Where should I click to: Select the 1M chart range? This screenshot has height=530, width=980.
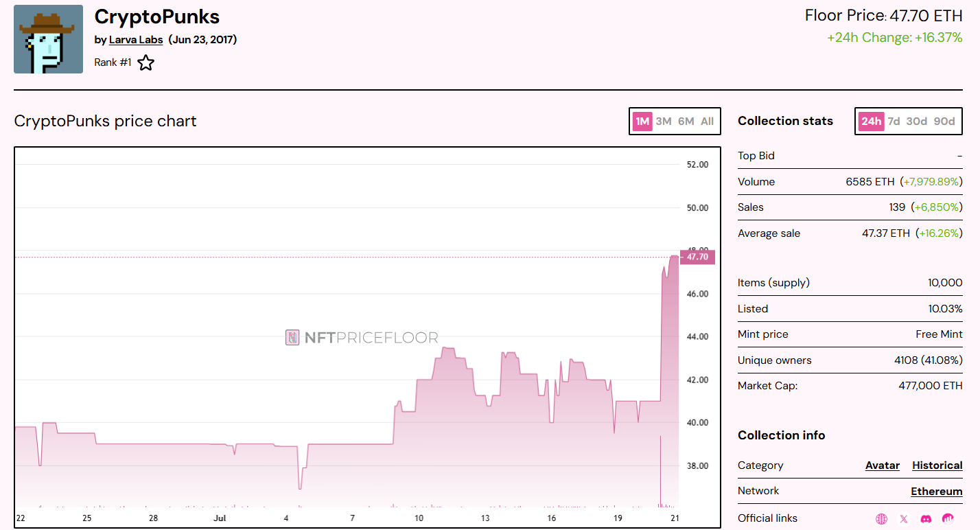pyautogui.click(x=642, y=122)
